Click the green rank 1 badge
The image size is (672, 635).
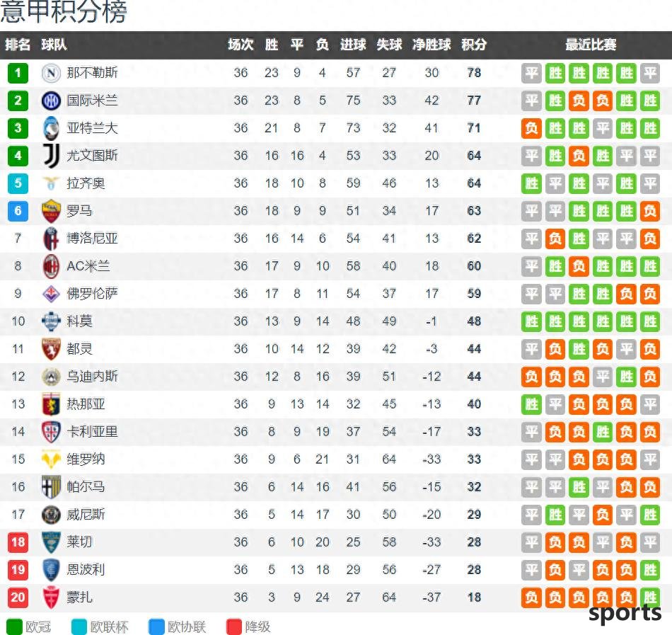point(18,73)
